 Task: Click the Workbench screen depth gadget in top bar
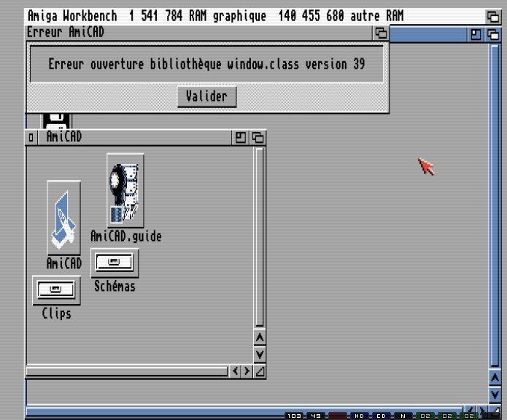pyautogui.click(x=493, y=16)
